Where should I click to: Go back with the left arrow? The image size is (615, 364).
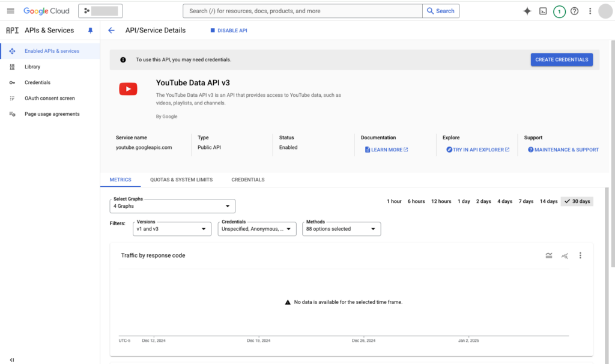(111, 30)
